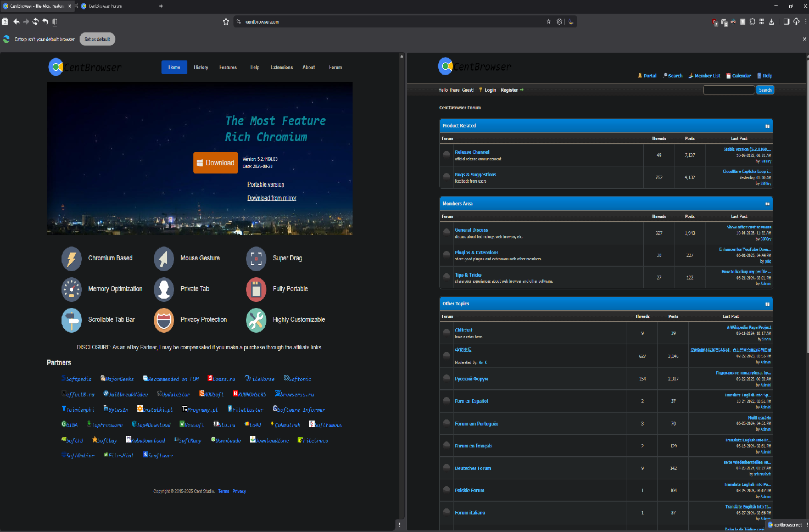Image resolution: width=809 pixels, height=532 pixels.
Task: Reload the page with the refresh icon
Action: (36, 22)
